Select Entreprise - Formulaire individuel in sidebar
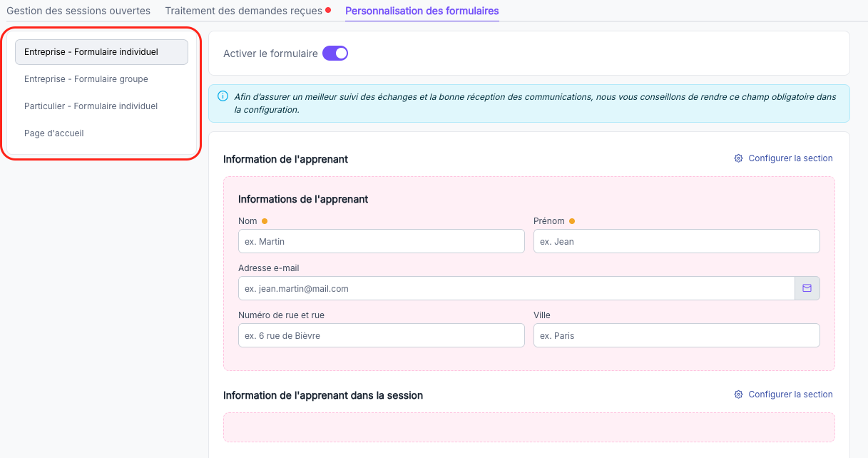Image resolution: width=868 pixels, height=458 pixels. 101,52
